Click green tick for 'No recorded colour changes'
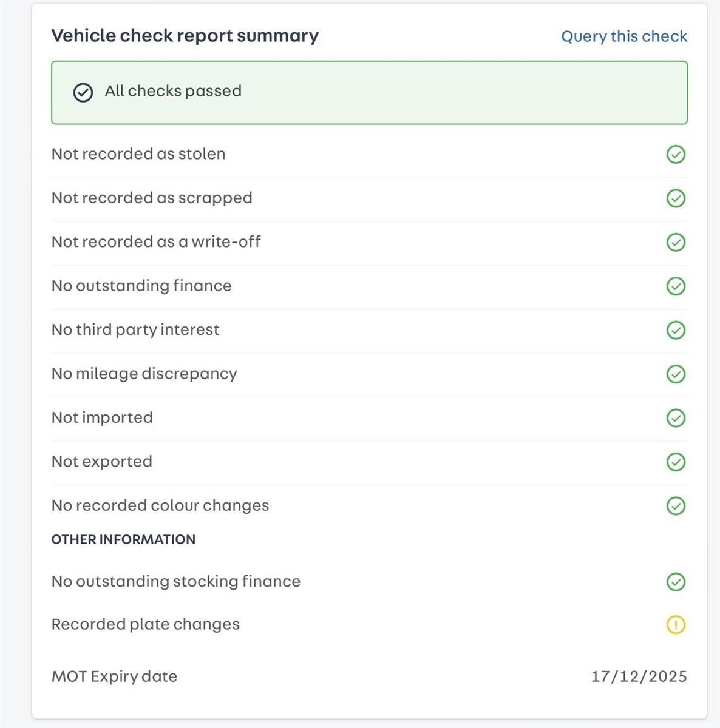The width and height of the screenshot is (720, 728). (x=676, y=505)
